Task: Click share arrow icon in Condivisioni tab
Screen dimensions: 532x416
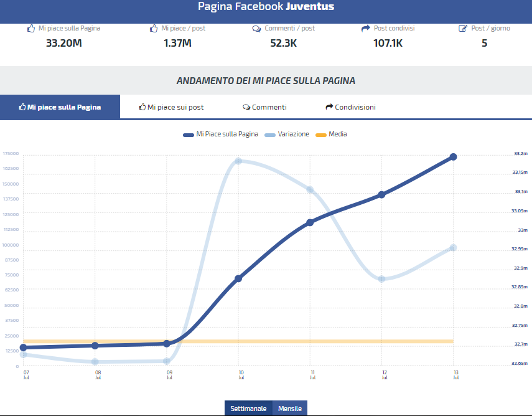Action: pyautogui.click(x=329, y=107)
